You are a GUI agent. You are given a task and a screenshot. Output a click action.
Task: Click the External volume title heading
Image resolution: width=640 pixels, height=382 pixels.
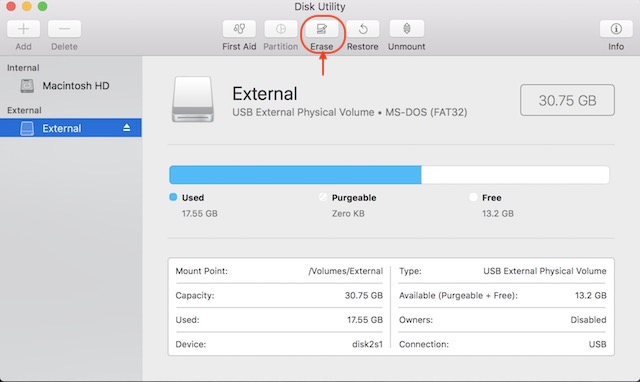point(264,94)
